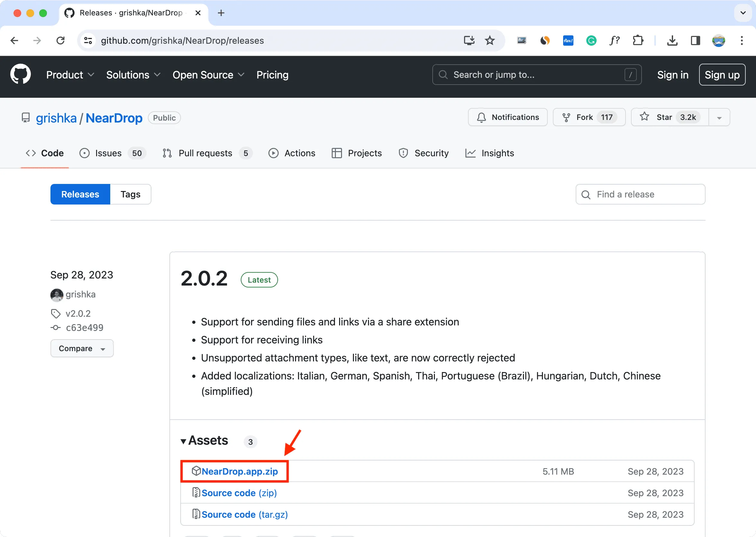Click the browser address bar URL
The width and height of the screenshot is (756, 537).
tap(183, 41)
